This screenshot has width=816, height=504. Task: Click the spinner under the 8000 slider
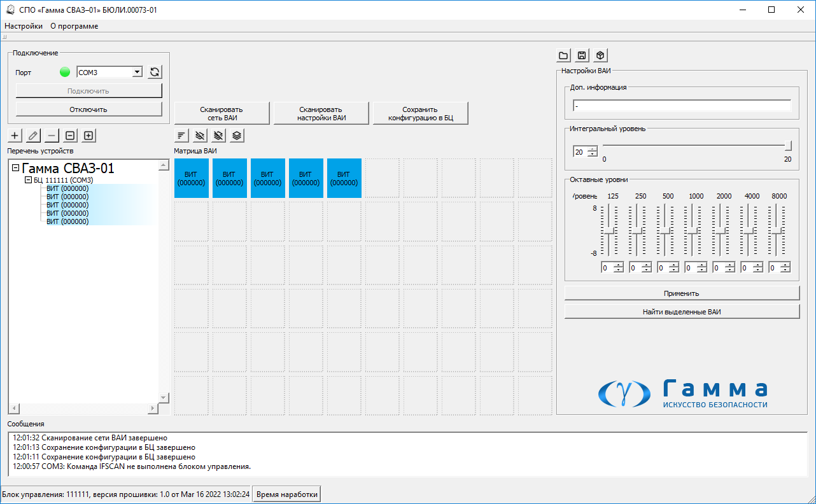[x=780, y=268]
